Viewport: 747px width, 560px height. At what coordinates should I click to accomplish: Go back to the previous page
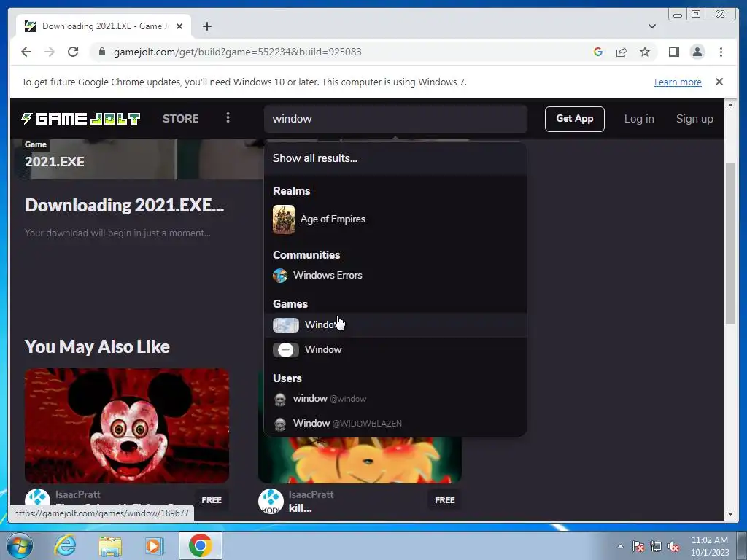[x=26, y=52]
